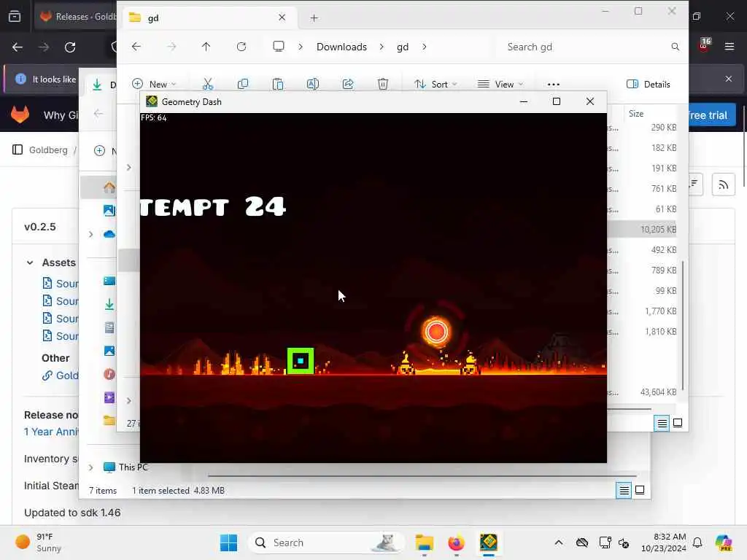Reload the page in Firefox
This screenshot has height=560, width=747.
[70, 47]
